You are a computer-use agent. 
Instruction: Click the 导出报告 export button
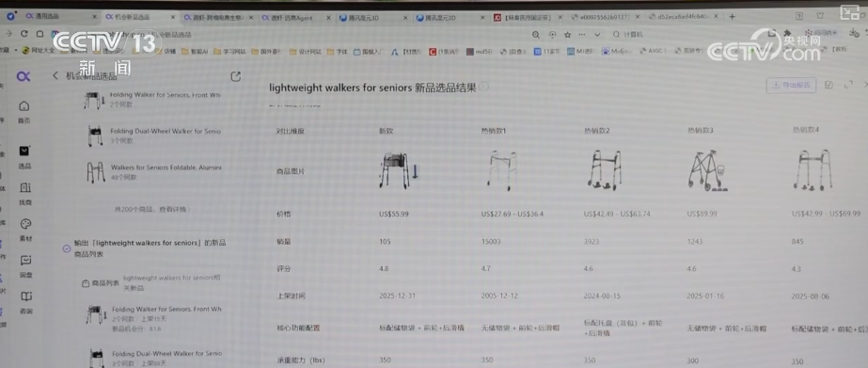point(791,85)
